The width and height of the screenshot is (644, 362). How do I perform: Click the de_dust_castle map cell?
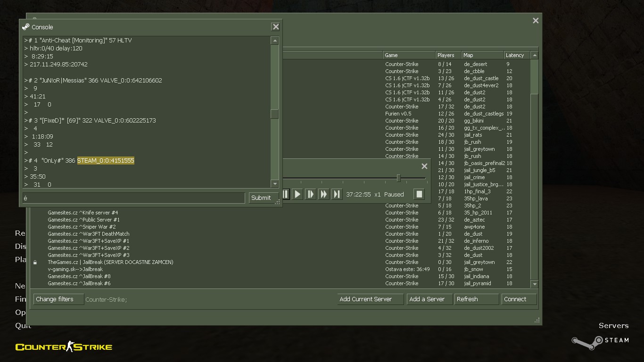481,78
